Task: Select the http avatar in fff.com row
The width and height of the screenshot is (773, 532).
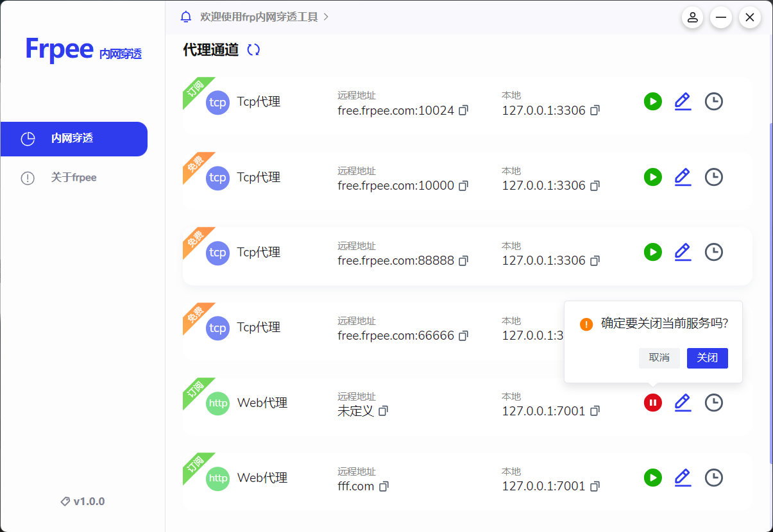Action: [217, 479]
